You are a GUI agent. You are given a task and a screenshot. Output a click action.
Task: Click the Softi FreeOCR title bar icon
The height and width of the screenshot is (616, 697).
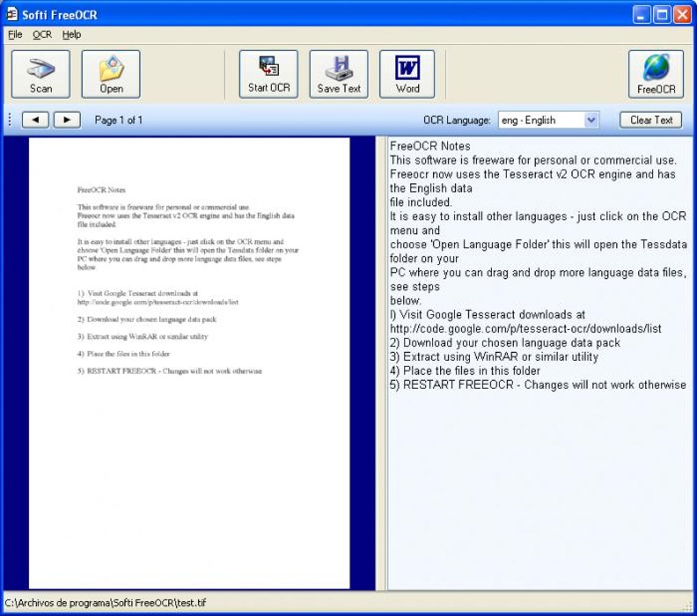(x=12, y=14)
